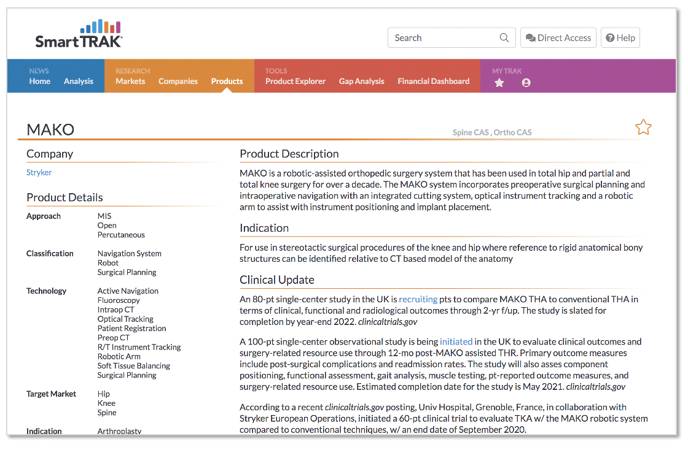Click 'Active Navigation' technology text
Viewport: 688px width, 450px height.
(x=128, y=291)
